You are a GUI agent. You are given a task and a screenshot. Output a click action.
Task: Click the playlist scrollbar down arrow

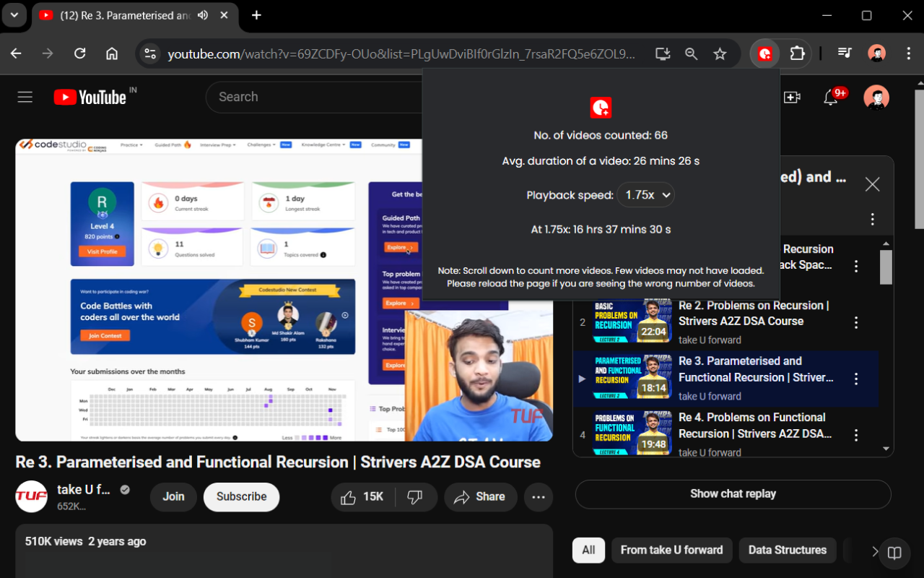coord(886,449)
